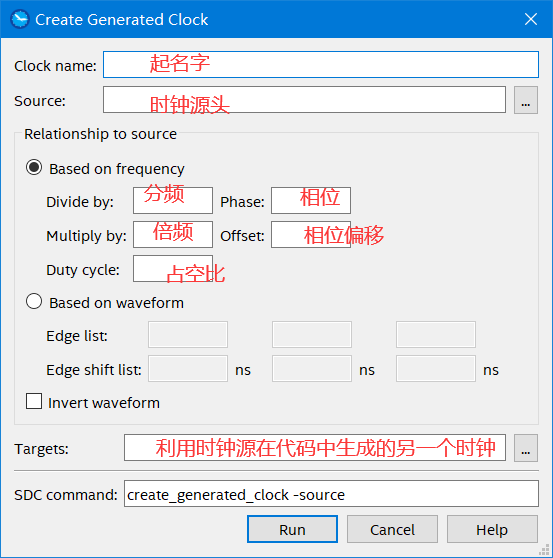This screenshot has width=553, height=558.
Task: Click the 'Edge shift list:' label
Action: pos(94,370)
